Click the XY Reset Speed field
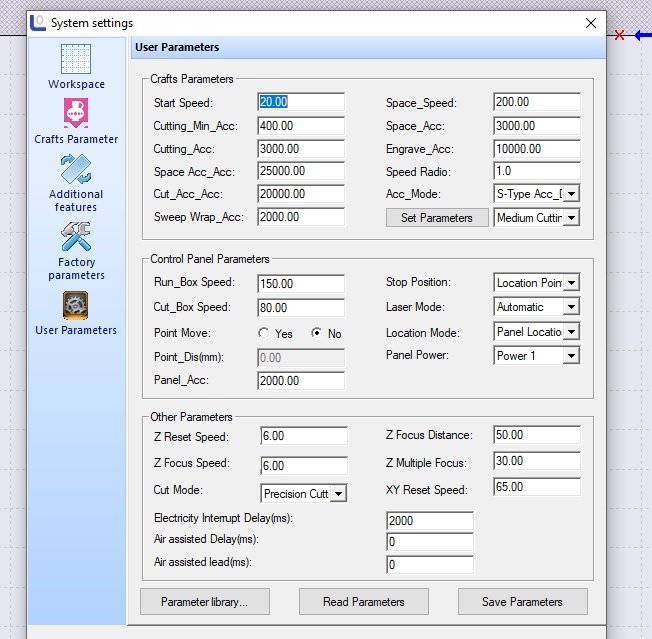The width and height of the screenshot is (652, 639). [x=536, y=487]
